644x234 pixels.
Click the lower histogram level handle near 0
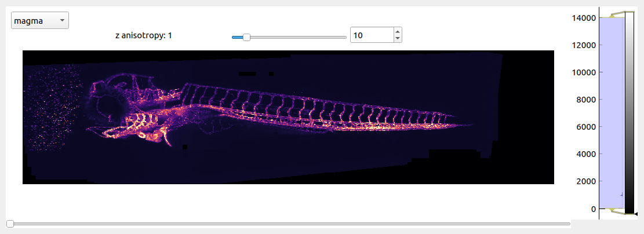coord(612,210)
